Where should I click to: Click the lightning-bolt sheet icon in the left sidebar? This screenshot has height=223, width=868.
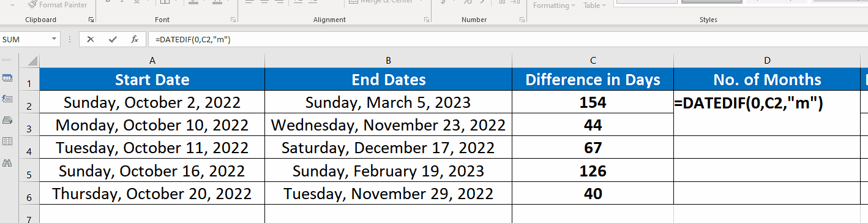point(7,99)
